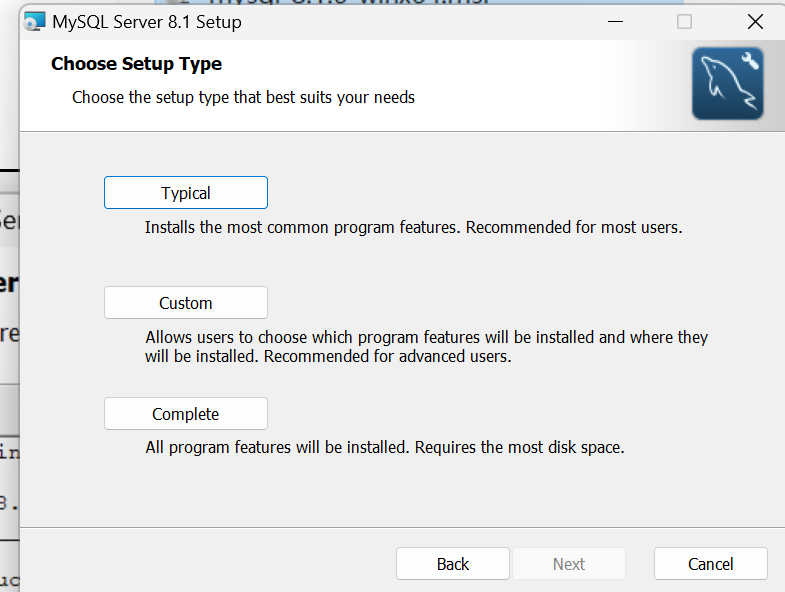Close the MySQL Server 8.1 Setup window
Image resolution: width=785 pixels, height=592 pixels.
click(755, 22)
